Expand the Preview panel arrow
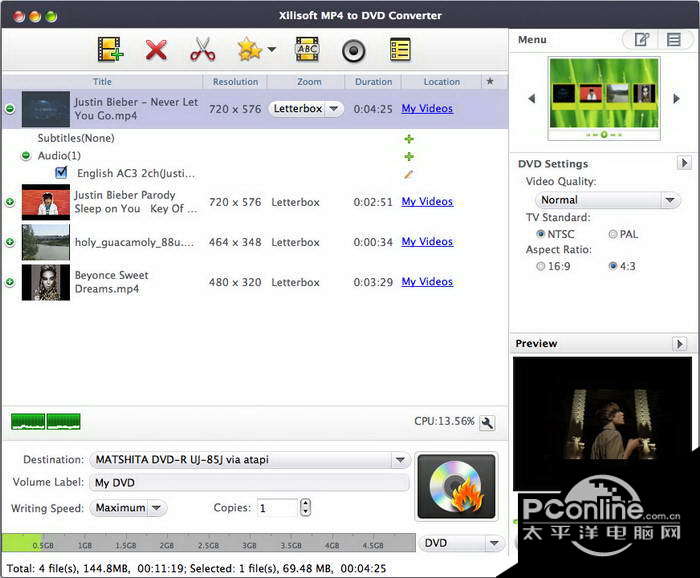Image resolution: width=700 pixels, height=578 pixels. pos(679,344)
